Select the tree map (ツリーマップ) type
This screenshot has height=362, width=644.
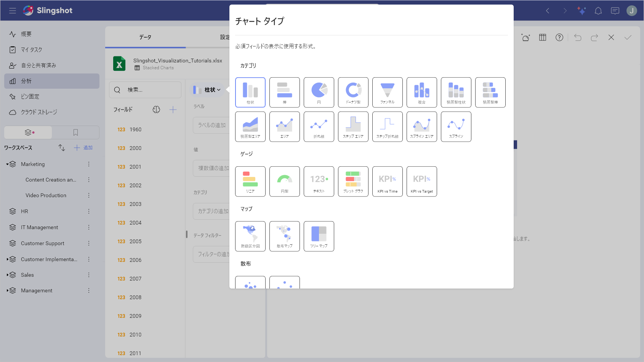[x=319, y=236]
